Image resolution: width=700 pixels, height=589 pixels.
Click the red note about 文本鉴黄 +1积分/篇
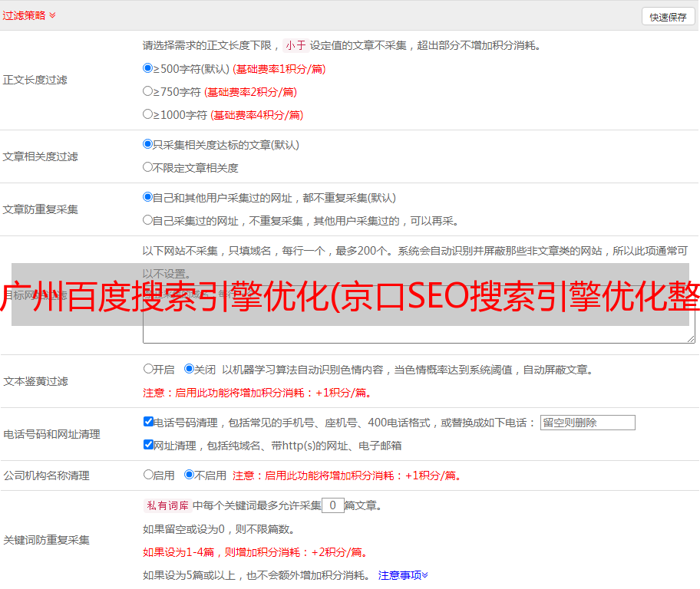(x=257, y=393)
